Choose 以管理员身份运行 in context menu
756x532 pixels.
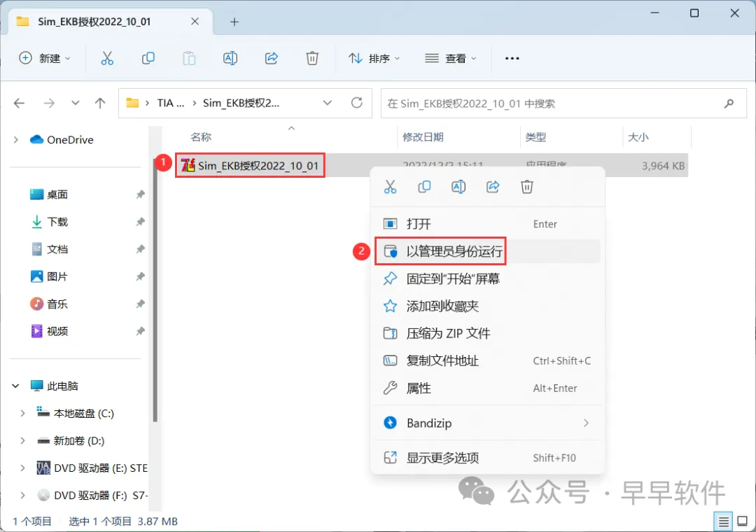(487, 251)
